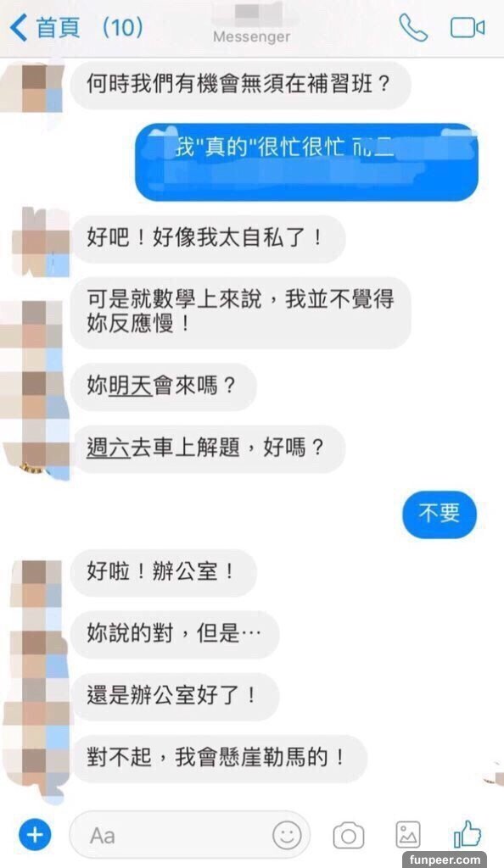The width and height of the screenshot is (504, 868).
Task: Select the message 好啦！辦公室！
Action: (x=164, y=572)
